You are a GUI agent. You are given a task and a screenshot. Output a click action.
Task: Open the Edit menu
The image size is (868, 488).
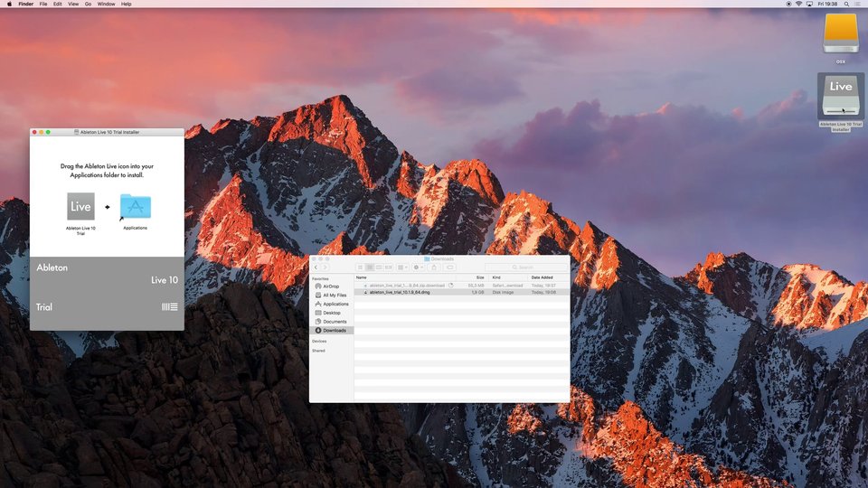pyautogui.click(x=58, y=4)
